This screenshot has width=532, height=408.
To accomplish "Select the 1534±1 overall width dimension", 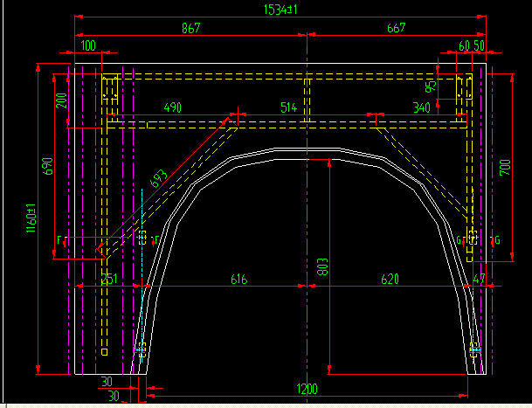I will click(x=279, y=10).
